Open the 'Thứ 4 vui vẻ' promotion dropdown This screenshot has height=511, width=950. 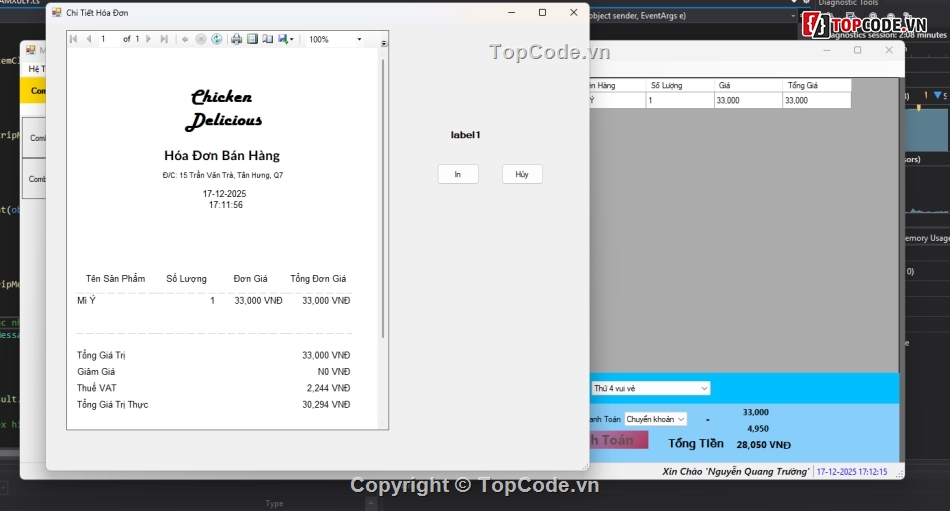pos(650,389)
